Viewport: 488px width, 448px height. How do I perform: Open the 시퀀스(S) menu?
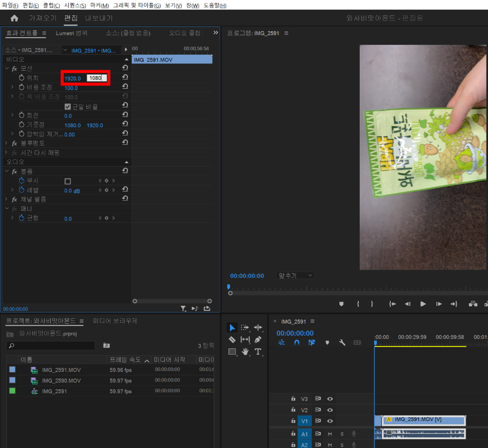click(x=75, y=5)
